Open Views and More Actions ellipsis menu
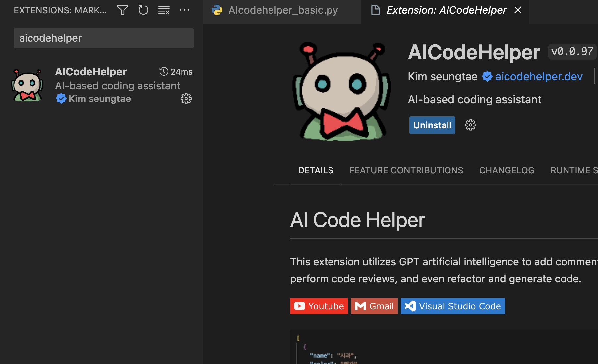 tap(185, 10)
